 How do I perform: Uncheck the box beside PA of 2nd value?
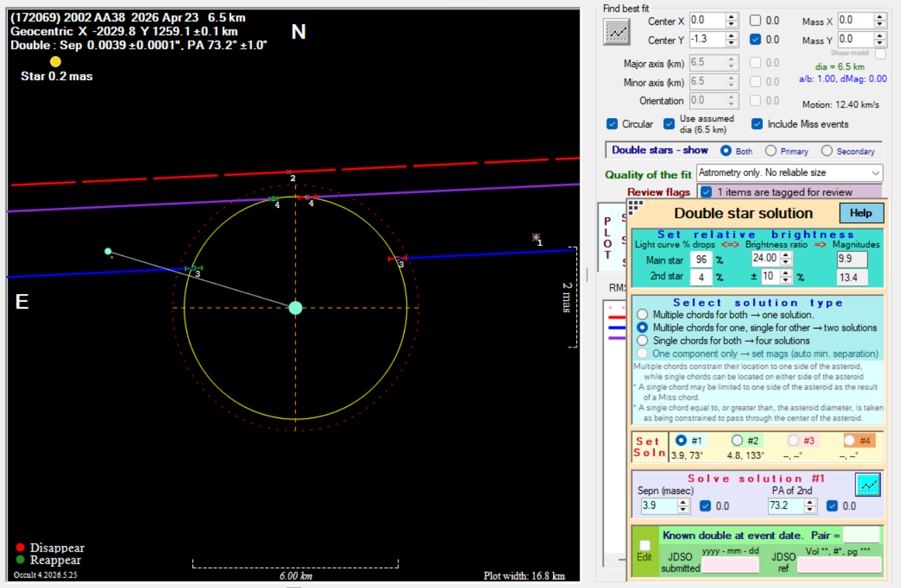(832, 506)
